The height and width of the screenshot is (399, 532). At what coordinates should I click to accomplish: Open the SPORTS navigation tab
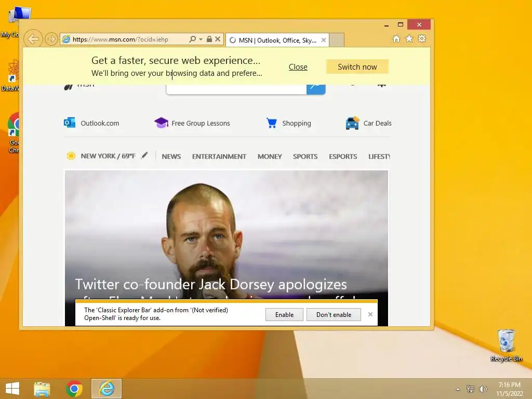click(305, 156)
